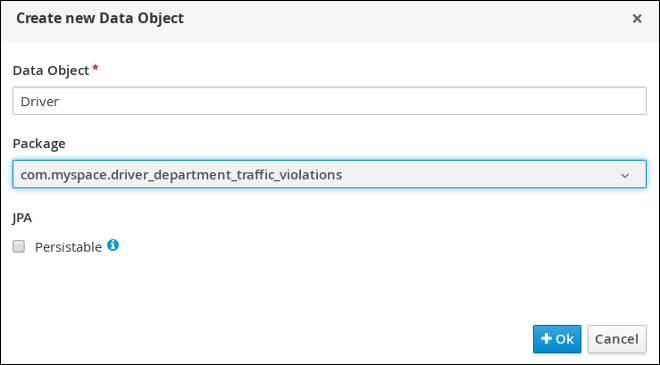660x365 pixels.
Task: Click the Package field label
Action: coord(39,144)
